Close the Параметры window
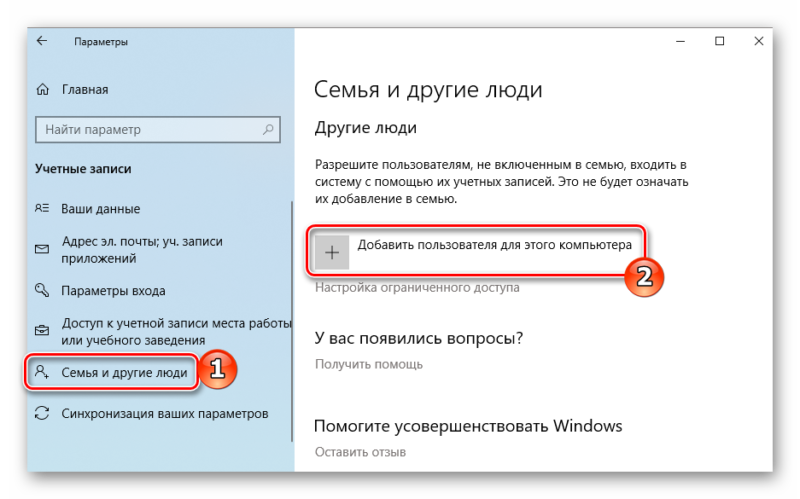Screen dimensions: 800x499 [759, 41]
